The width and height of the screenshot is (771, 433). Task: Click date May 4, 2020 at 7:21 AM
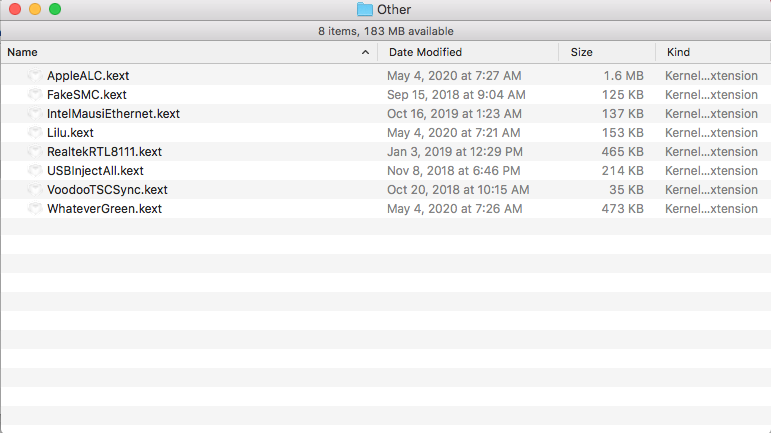453,133
